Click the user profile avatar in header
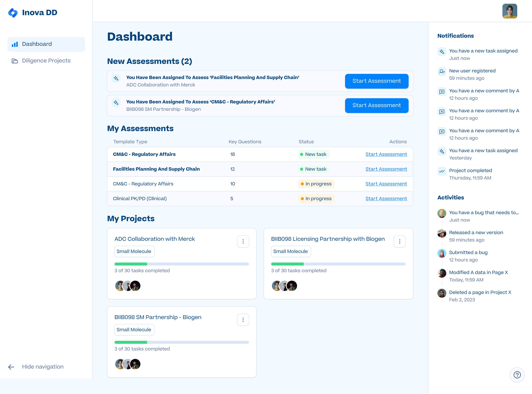The height and width of the screenshot is (394, 532). tap(510, 11)
